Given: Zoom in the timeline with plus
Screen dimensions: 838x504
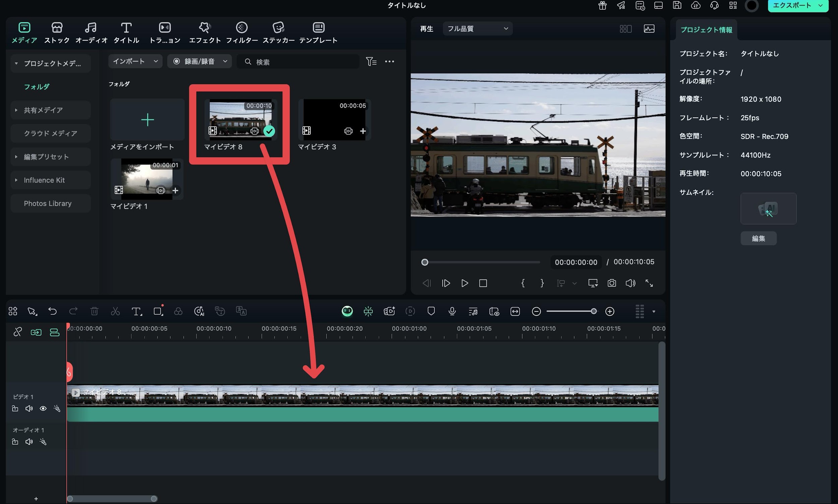Looking at the screenshot, I should pos(610,311).
